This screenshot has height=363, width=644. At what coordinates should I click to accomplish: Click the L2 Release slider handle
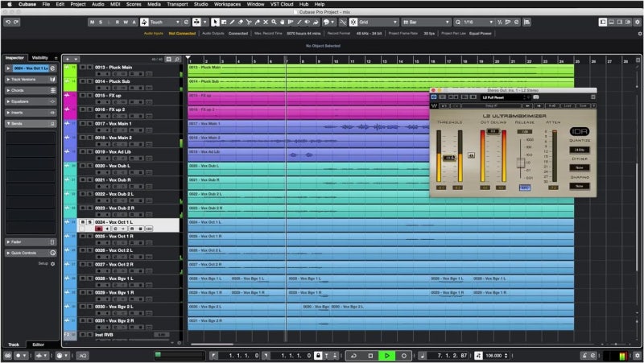coord(521,163)
